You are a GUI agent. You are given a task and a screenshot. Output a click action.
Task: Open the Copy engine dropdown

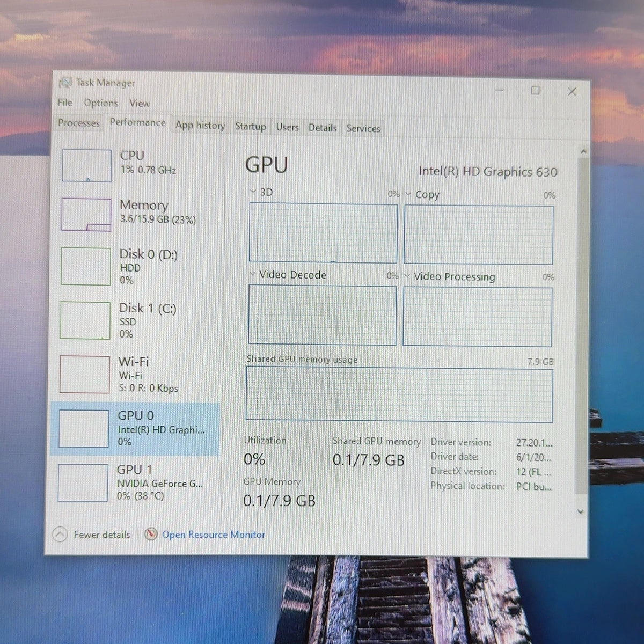coord(408,194)
